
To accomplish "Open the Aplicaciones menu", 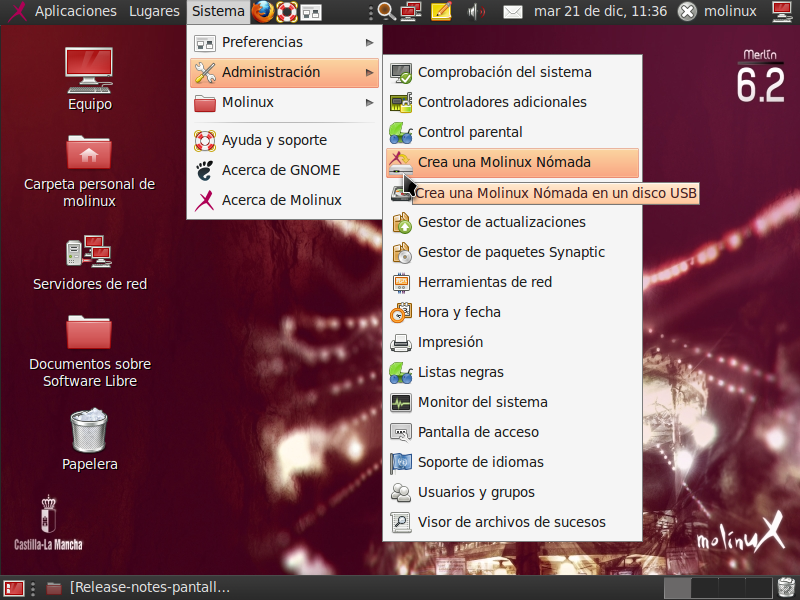I will (75, 12).
